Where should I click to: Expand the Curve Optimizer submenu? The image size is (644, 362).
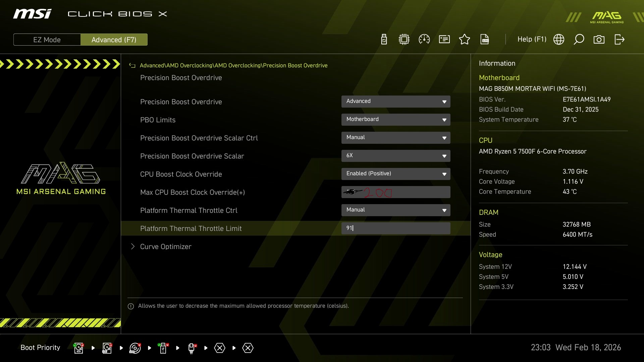[x=166, y=247]
